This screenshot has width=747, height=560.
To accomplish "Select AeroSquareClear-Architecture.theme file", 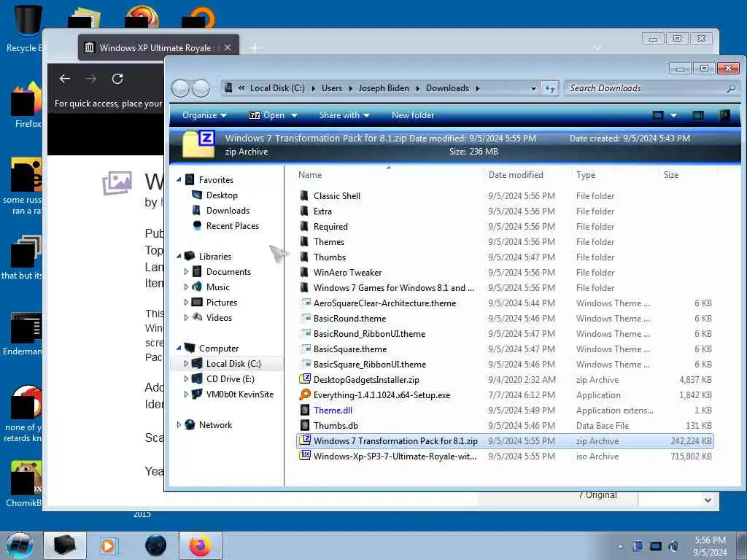I will point(384,303).
